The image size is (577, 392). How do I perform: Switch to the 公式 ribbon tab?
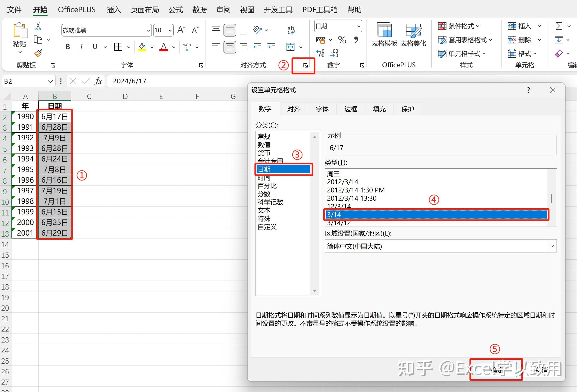[176, 10]
